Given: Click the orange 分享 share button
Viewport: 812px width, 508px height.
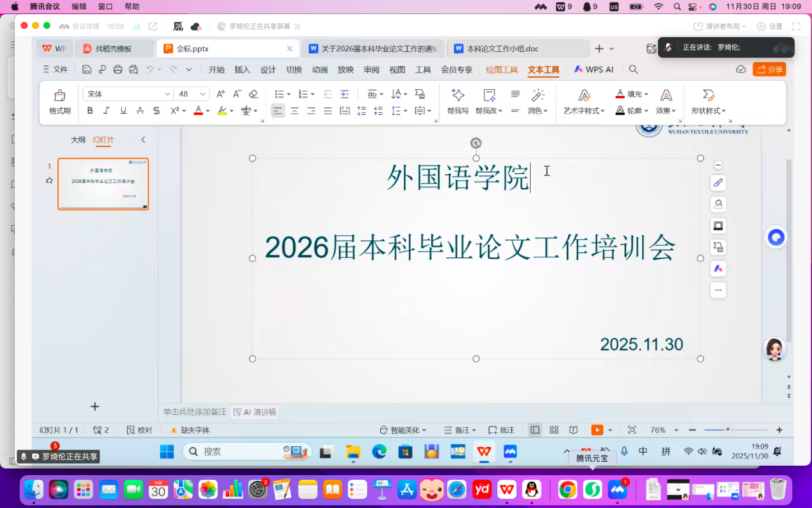Looking at the screenshot, I should click(769, 69).
